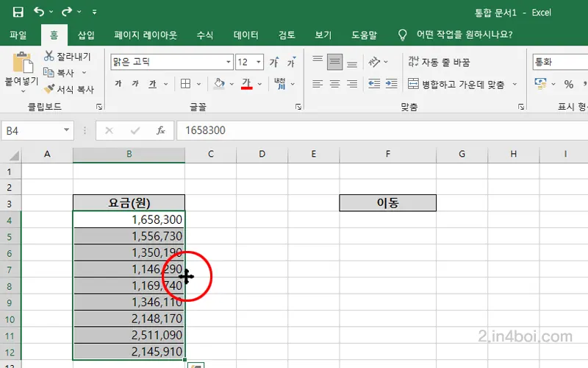Open the borders button

pyautogui.click(x=186, y=84)
